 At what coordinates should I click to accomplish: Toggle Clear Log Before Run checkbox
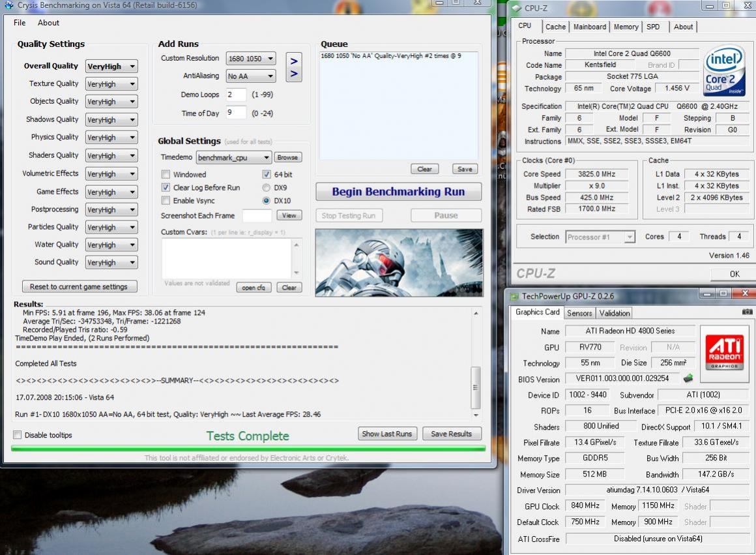(166, 187)
